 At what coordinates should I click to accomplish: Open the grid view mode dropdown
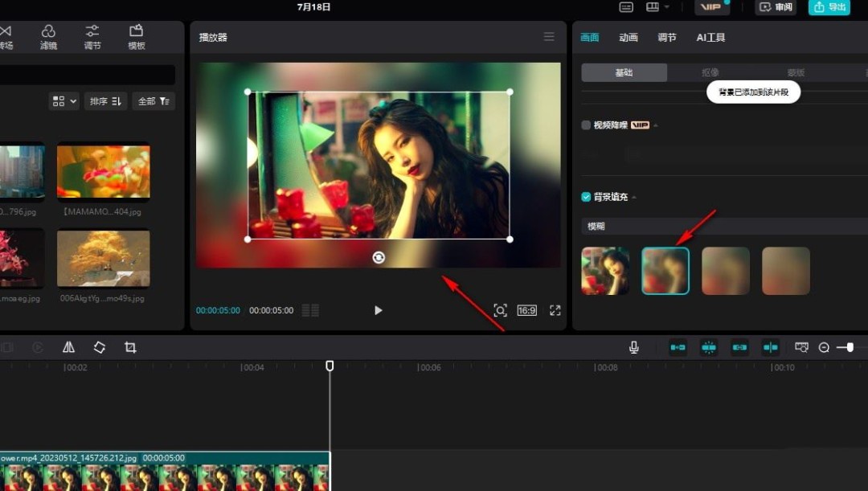pos(63,101)
